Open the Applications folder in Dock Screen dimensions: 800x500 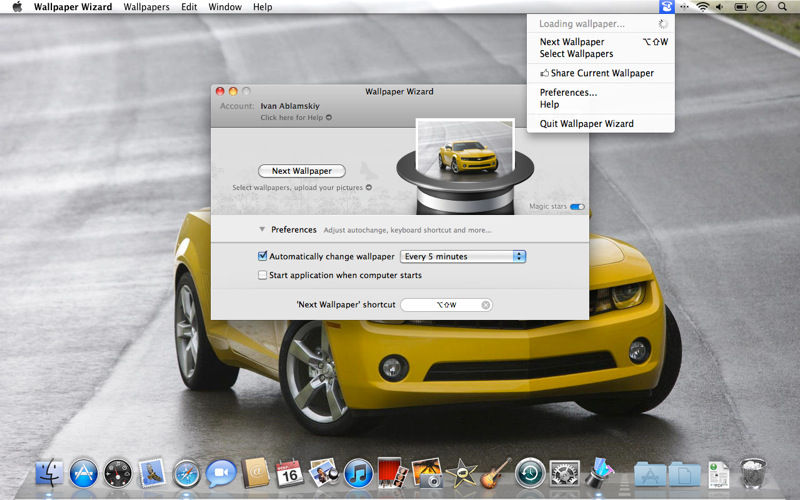coord(649,474)
